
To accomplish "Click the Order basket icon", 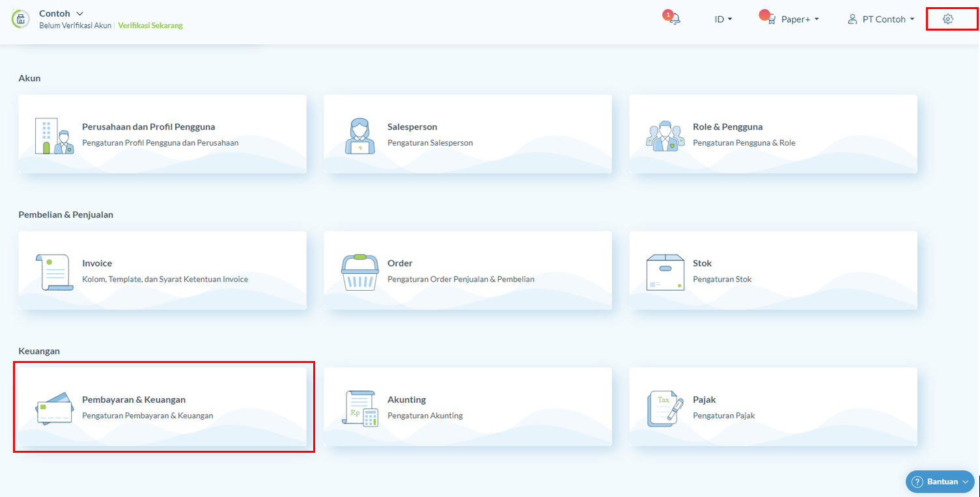I will [x=360, y=273].
